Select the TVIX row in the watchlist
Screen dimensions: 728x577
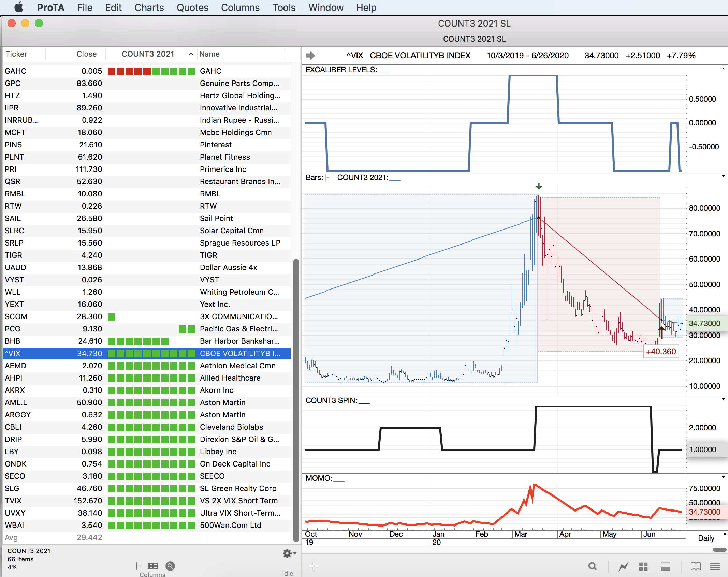coord(147,501)
